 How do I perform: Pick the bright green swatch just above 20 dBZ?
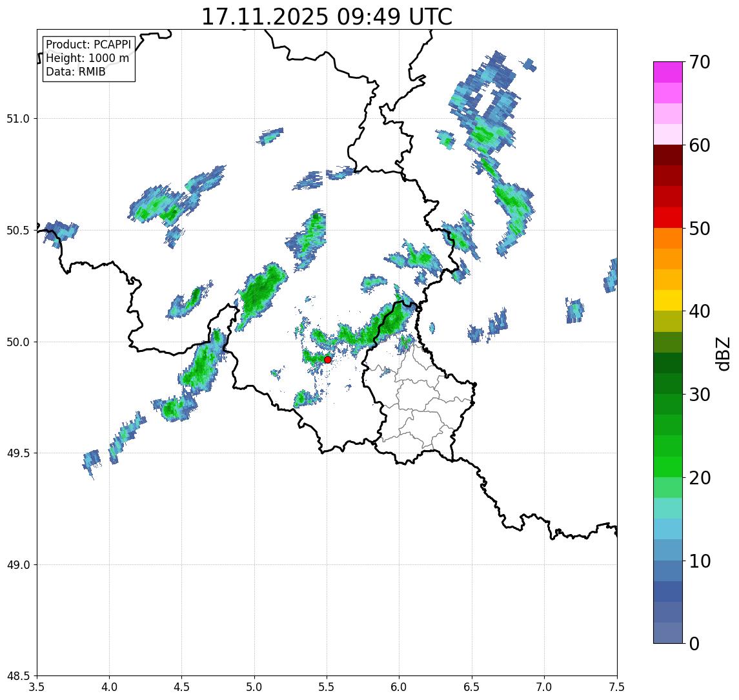(668, 466)
